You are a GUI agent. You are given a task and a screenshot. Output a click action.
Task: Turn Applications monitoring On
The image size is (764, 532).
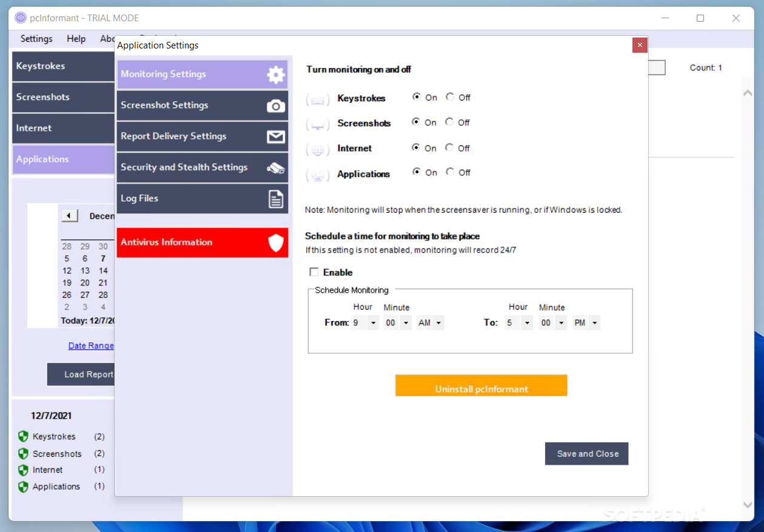[x=417, y=172]
